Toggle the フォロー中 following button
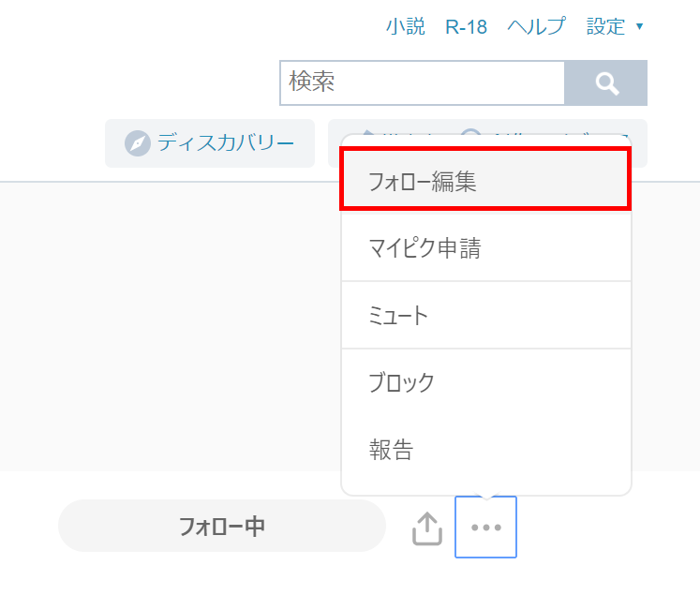 tap(222, 527)
